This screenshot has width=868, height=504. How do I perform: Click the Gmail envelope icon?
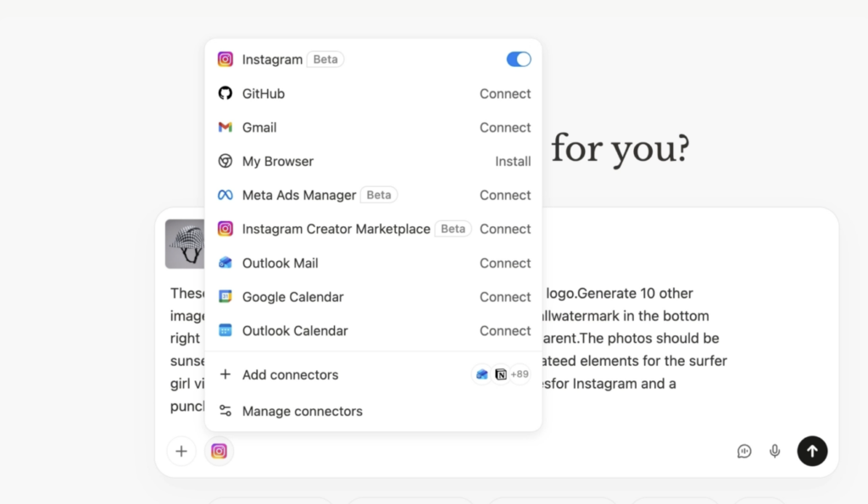(225, 127)
